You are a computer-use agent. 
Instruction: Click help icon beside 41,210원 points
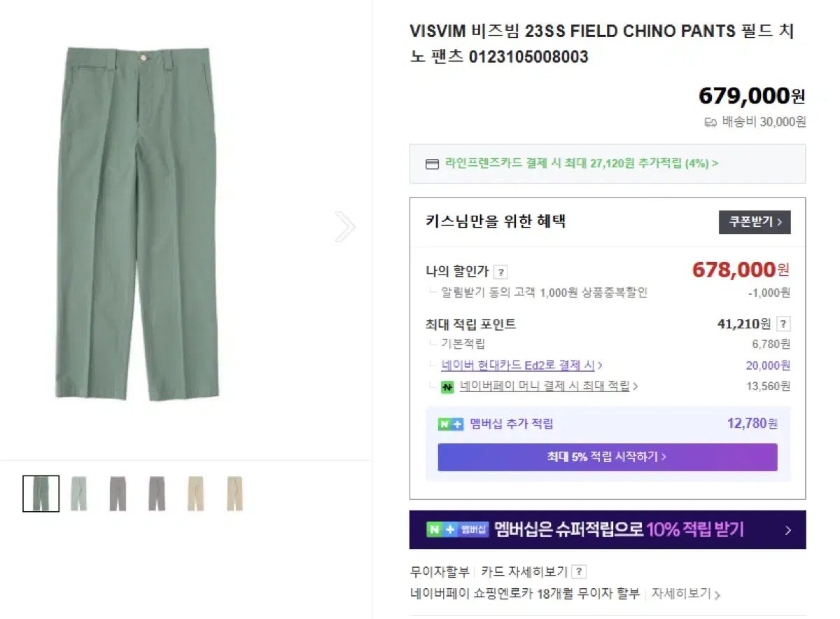(784, 324)
